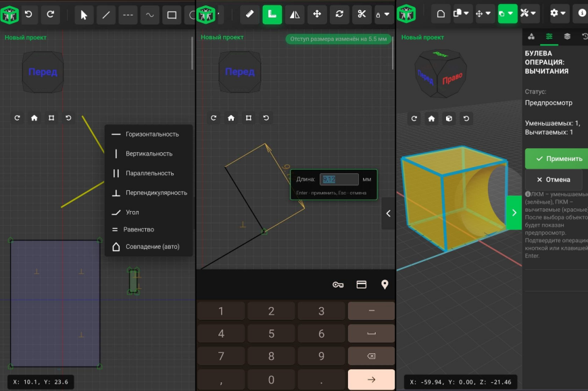Screen dimensions: 588x391
Task: Click the green right-arrow panel expander
Action: pyautogui.click(x=514, y=213)
